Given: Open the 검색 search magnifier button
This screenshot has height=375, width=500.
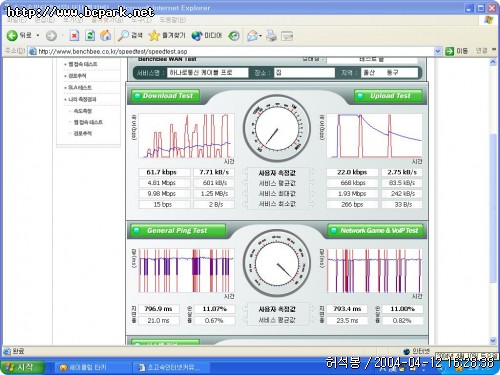Looking at the screenshot, I should [x=130, y=36].
